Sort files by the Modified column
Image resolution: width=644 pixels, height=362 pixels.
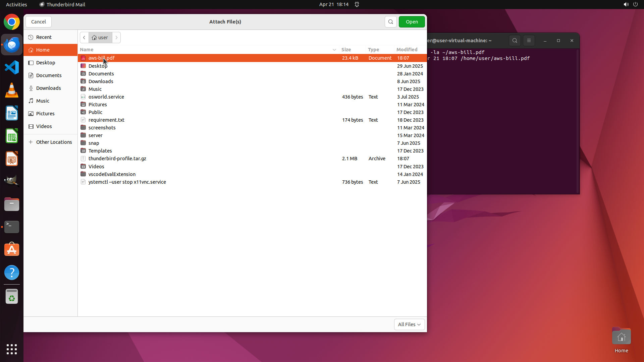pos(407,50)
